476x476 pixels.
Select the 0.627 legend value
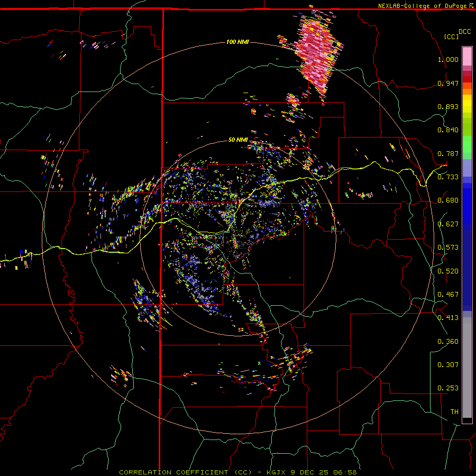click(448, 224)
